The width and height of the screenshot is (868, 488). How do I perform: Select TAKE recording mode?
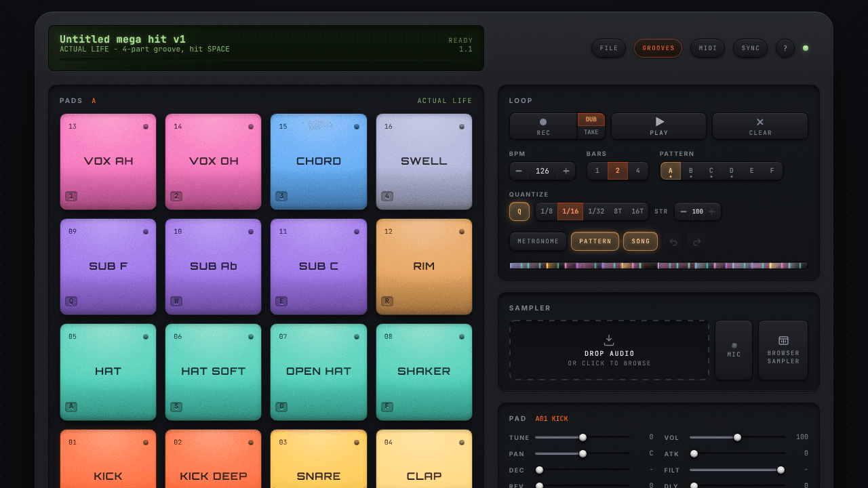point(591,133)
